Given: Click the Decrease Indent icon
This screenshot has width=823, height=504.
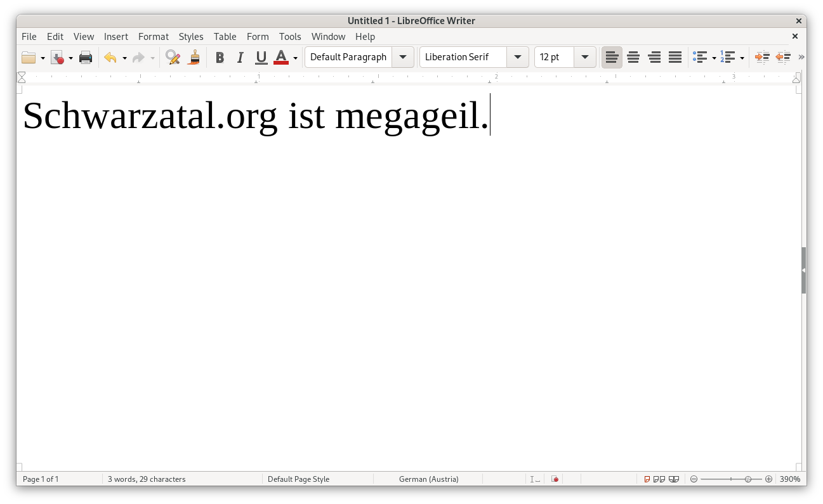Looking at the screenshot, I should pos(783,58).
